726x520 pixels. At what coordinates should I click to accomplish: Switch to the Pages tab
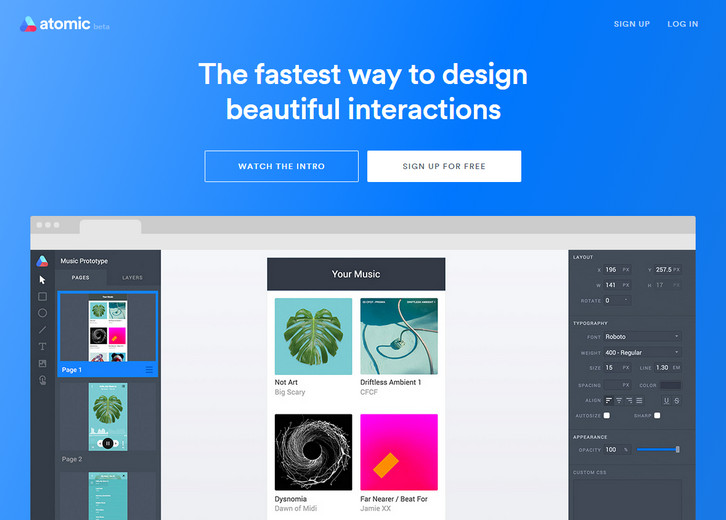80,278
